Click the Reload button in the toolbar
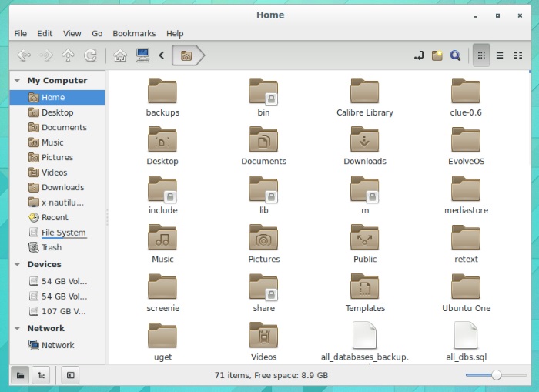The image size is (539, 392). click(x=91, y=55)
